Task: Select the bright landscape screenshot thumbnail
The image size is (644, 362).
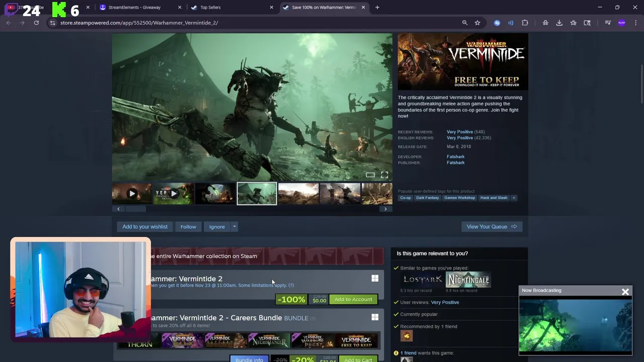Action: [298, 194]
